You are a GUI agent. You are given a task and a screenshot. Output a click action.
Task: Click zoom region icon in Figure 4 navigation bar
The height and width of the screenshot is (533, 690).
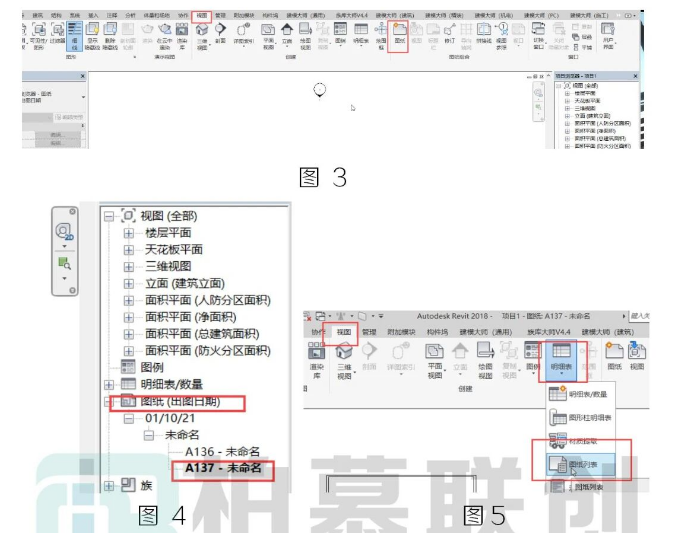tap(65, 263)
